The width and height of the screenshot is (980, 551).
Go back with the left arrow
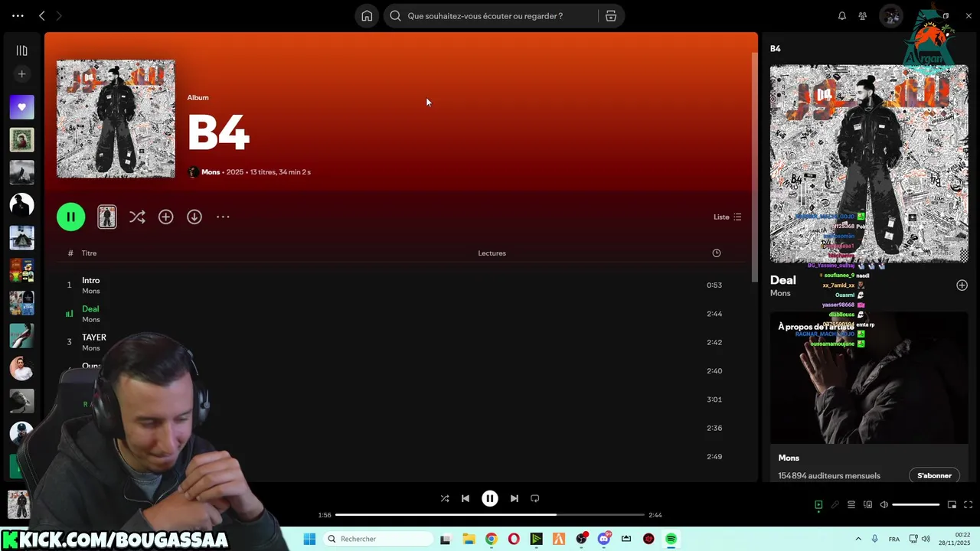pyautogui.click(x=42, y=16)
